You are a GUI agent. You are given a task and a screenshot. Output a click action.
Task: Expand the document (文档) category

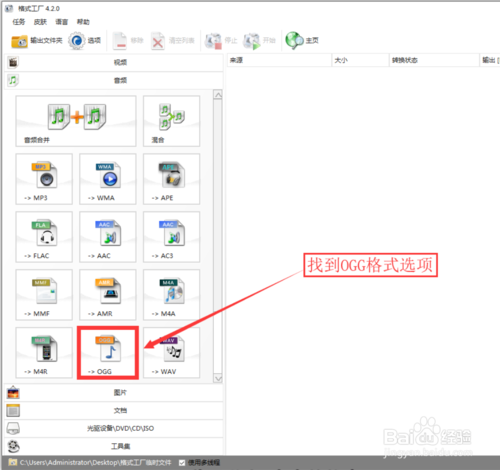coord(114,411)
